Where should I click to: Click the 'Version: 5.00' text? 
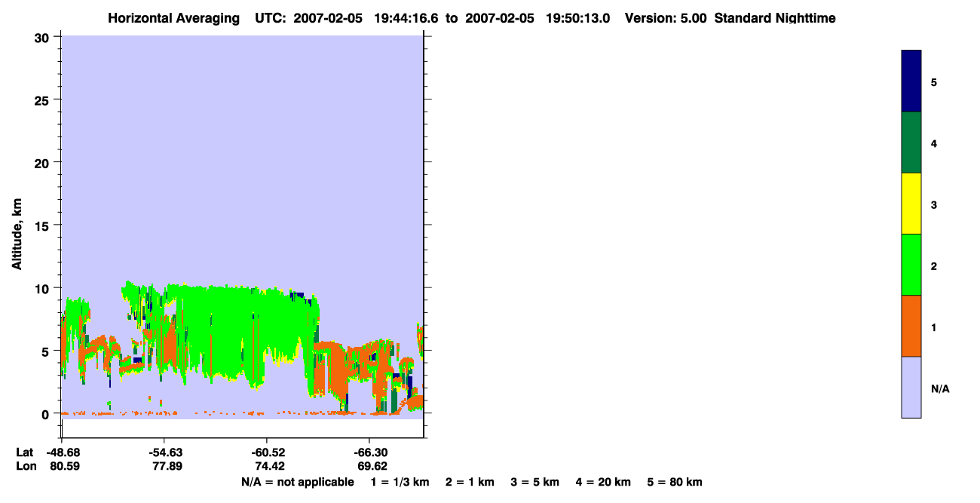click(x=666, y=18)
